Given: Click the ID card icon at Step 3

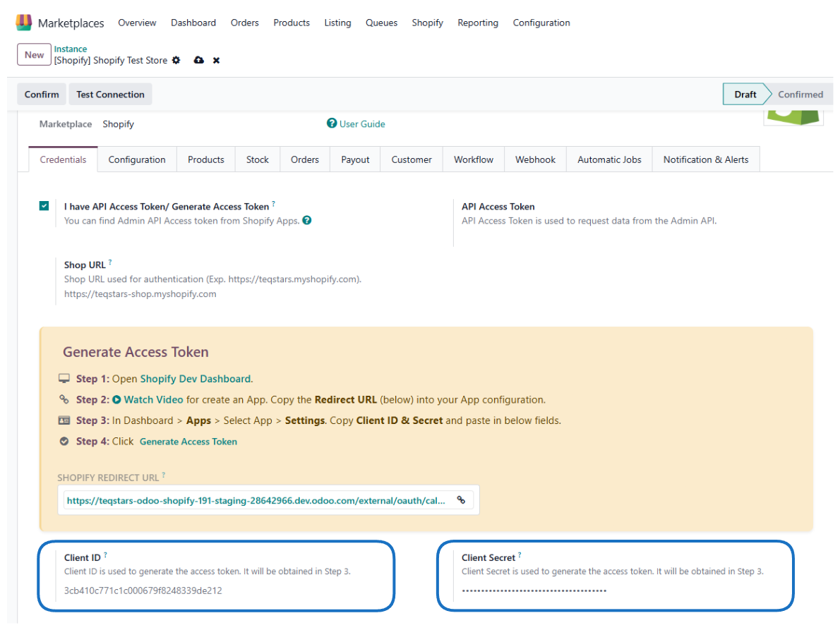Looking at the screenshot, I should [x=64, y=420].
